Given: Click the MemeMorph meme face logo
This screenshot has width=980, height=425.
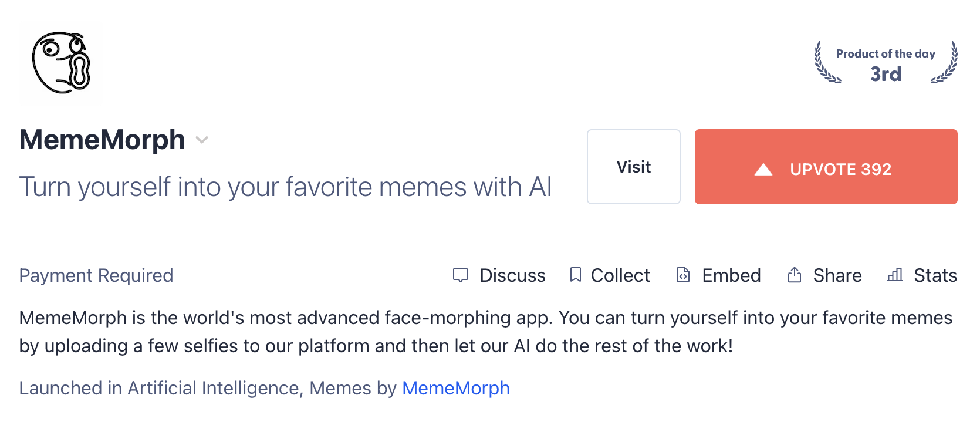Looking at the screenshot, I should pyautogui.click(x=61, y=63).
